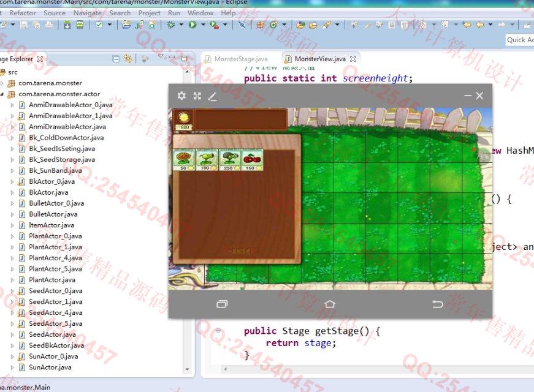
Task: Click the Quick Access input field
Action: (x=520, y=40)
